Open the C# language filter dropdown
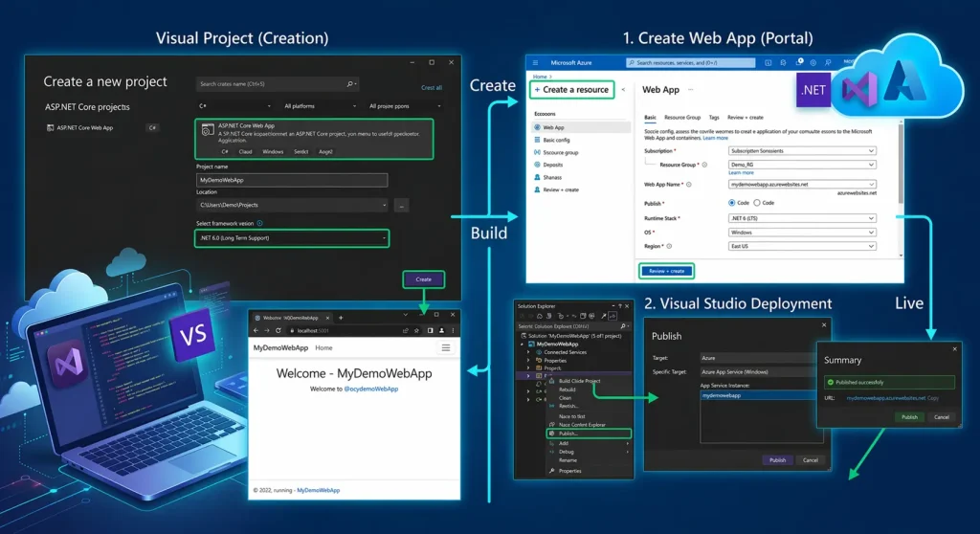The width and height of the screenshot is (980, 534). coord(234,106)
